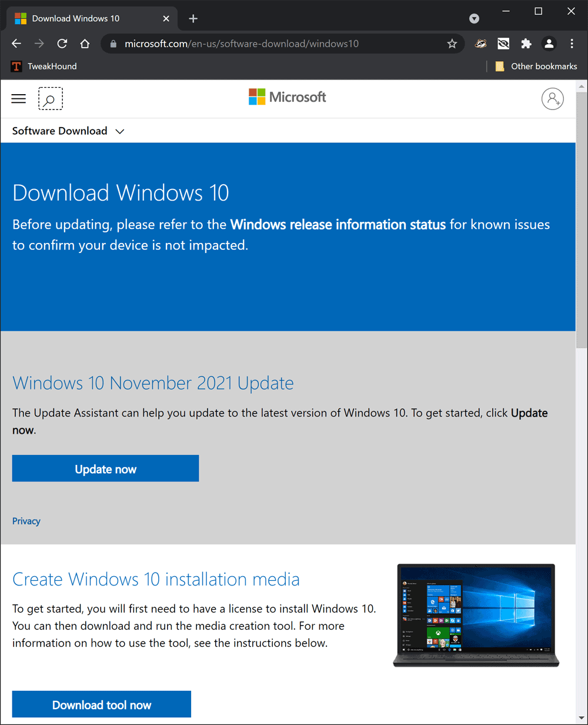588x725 pixels.
Task: Click the Download tool now button
Action: pos(102,704)
